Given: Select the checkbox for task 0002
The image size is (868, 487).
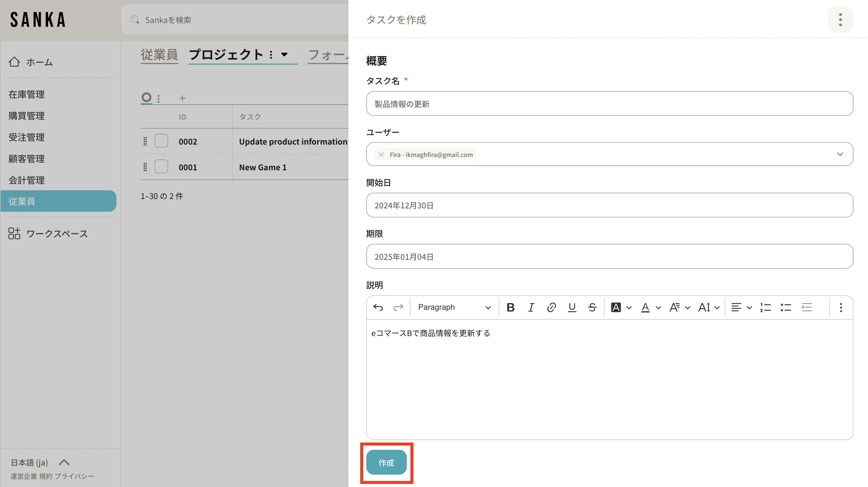Looking at the screenshot, I should (161, 141).
